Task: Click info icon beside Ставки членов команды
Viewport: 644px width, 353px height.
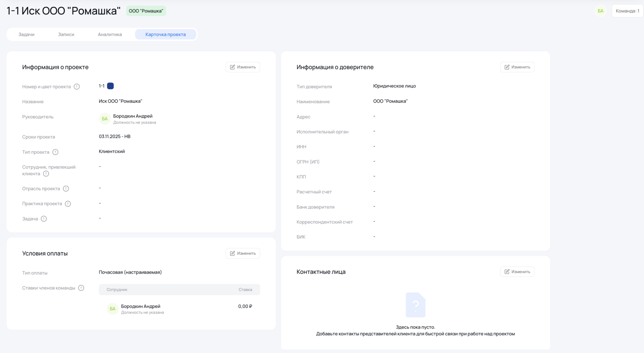Action: pos(81,288)
